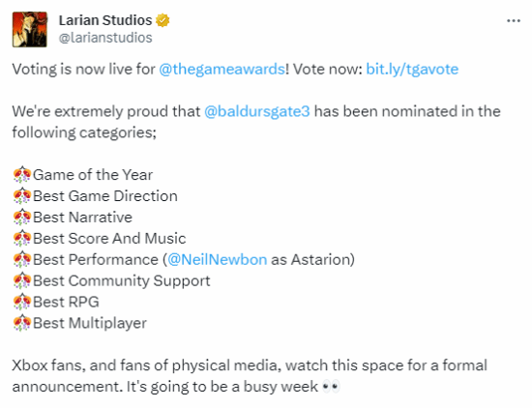Open the three-dot more options menu
This screenshot has width=532, height=408.
point(514,21)
